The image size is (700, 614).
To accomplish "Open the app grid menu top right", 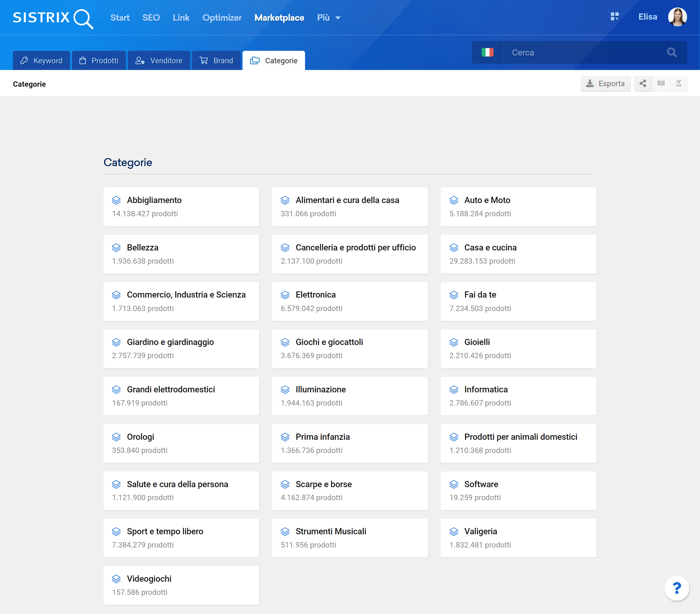I will [615, 17].
